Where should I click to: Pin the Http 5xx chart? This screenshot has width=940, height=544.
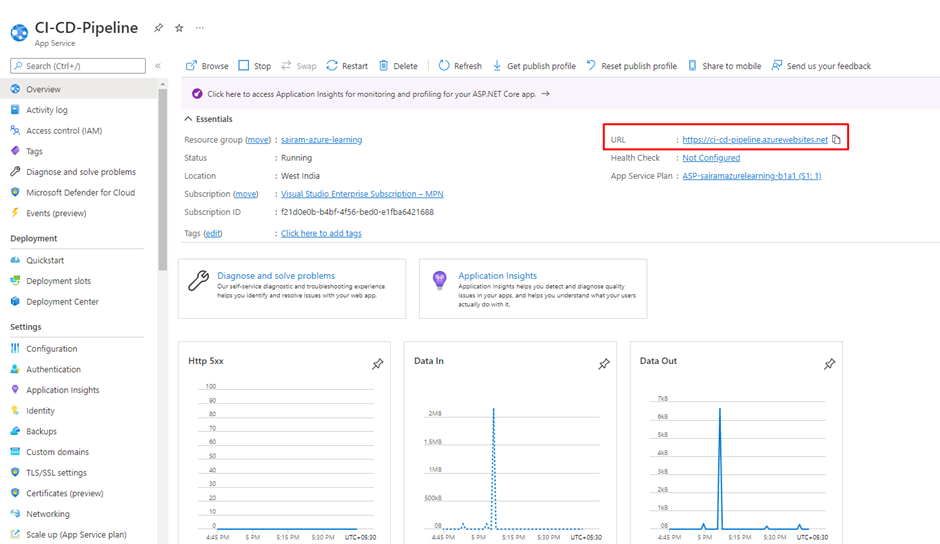(x=378, y=364)
